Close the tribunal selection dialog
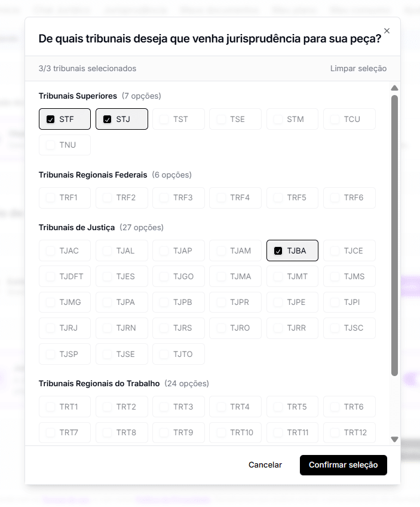 pyautogui.click(x=387, y=31)
